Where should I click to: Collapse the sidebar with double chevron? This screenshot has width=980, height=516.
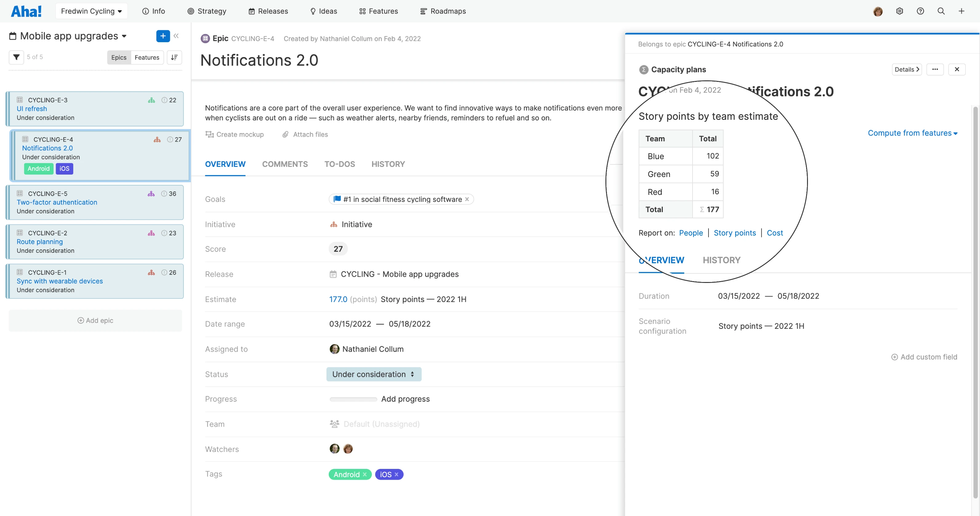176,36
